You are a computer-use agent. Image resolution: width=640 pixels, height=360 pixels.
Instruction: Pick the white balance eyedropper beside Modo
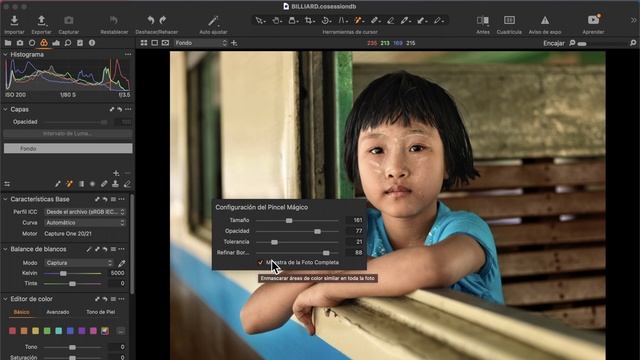tap(122, 263)
